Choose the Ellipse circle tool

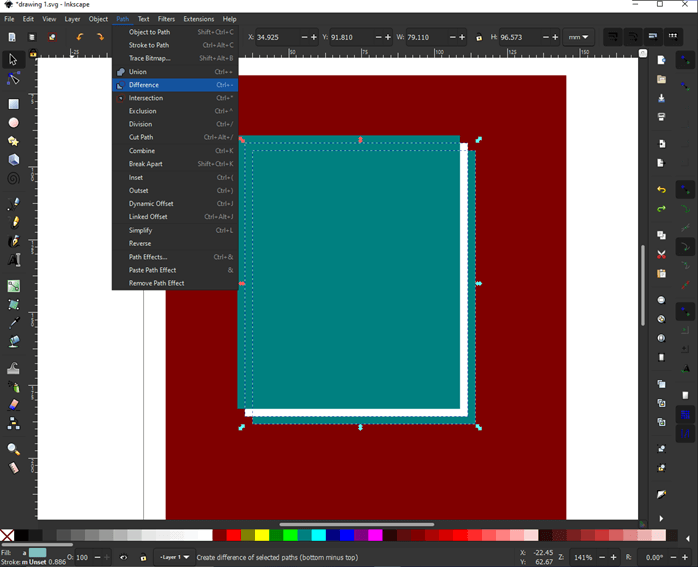(x=13, y=123)
